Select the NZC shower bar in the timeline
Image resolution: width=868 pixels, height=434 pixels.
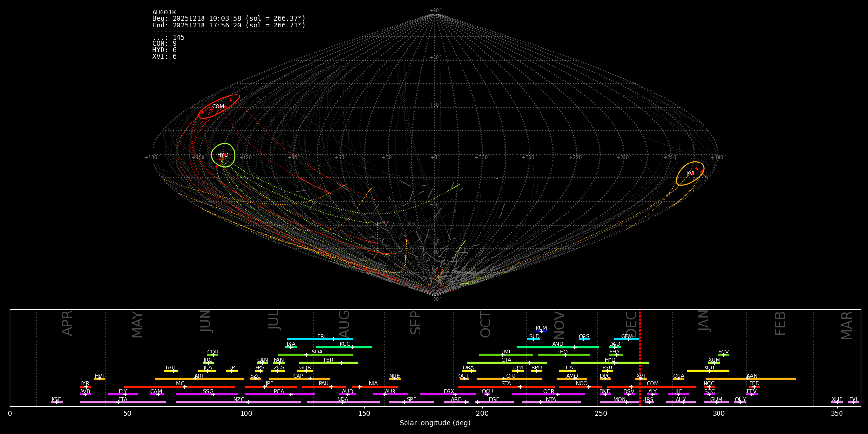(x=239, y=402)
